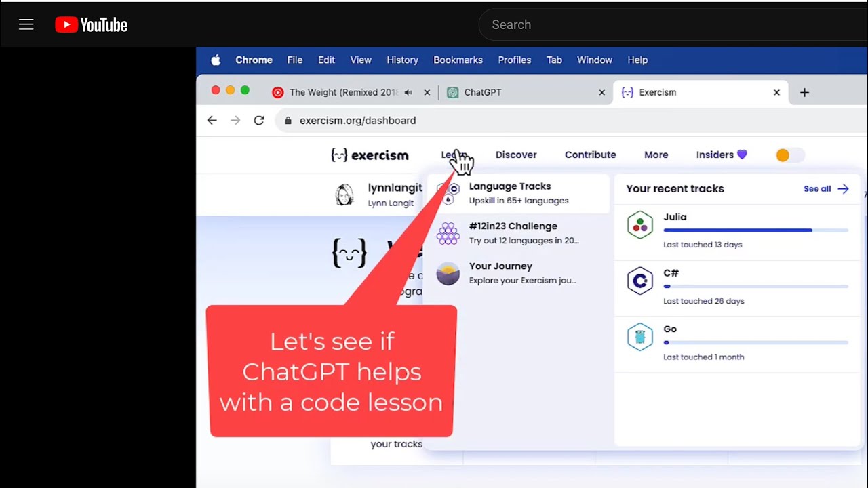
Task: Close the Exercism tab
Action: (x=776, y=93)
